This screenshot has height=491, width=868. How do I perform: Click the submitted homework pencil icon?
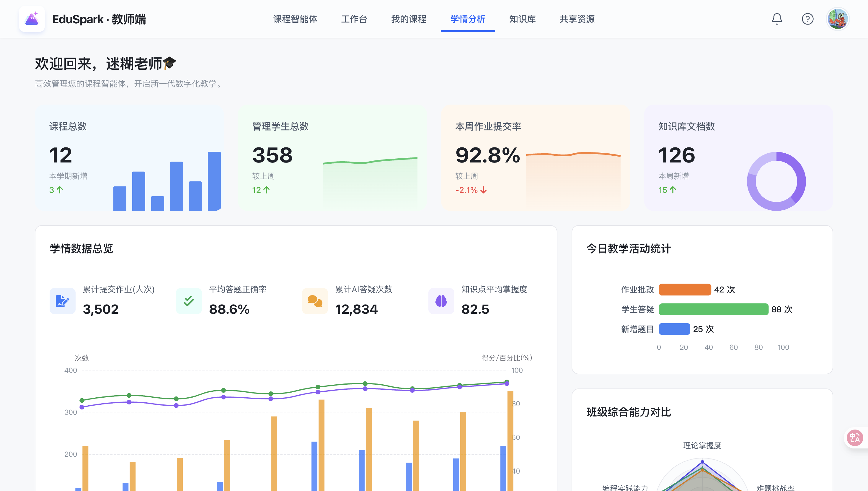click(62, 301)
